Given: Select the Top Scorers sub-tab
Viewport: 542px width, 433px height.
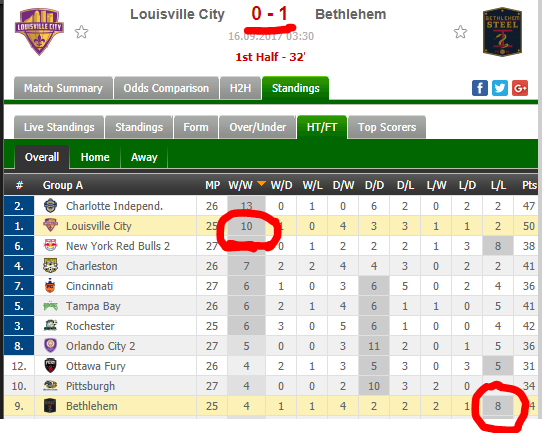Looking at the screenshot, I should pos(387,127).
